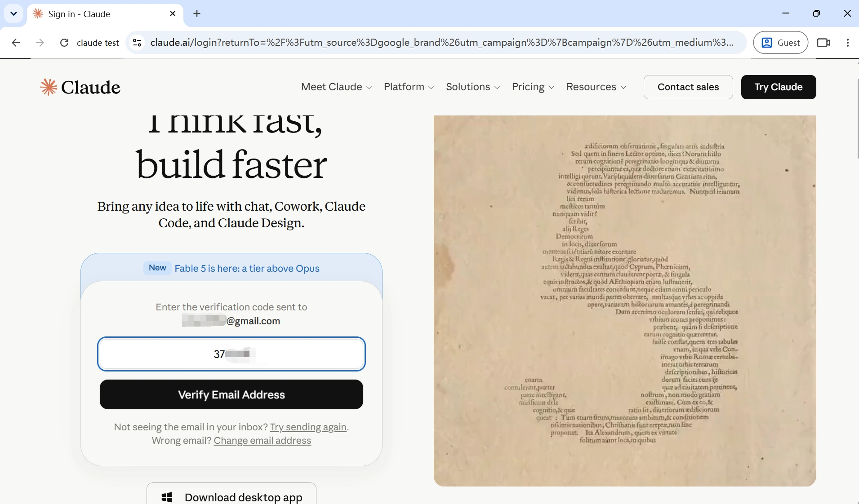Open a new tab with the plus icon
The height and width of the screenshot is (504, 859).
point(197,14)
